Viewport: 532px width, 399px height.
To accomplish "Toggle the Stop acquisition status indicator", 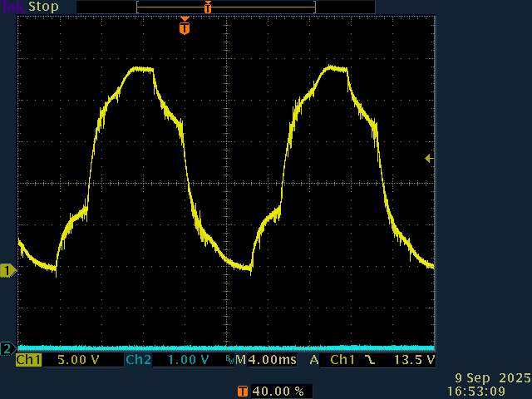I will [43, 6].
